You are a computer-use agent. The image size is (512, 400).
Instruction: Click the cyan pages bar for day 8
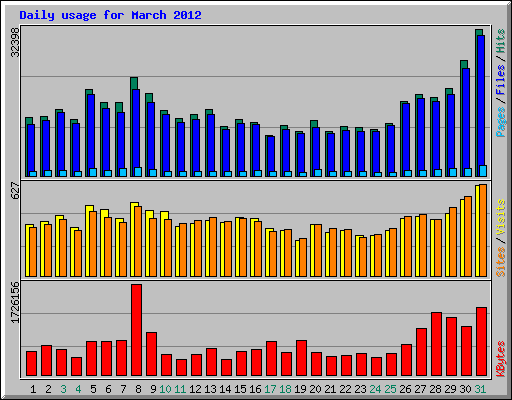[x=138, y=172]
